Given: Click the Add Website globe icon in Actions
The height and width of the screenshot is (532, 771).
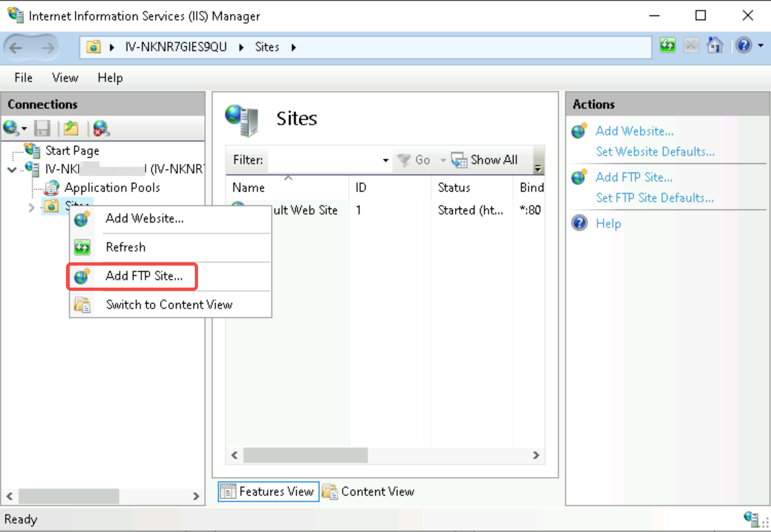Looking at the screenshot, I should (x=579, y=131).
